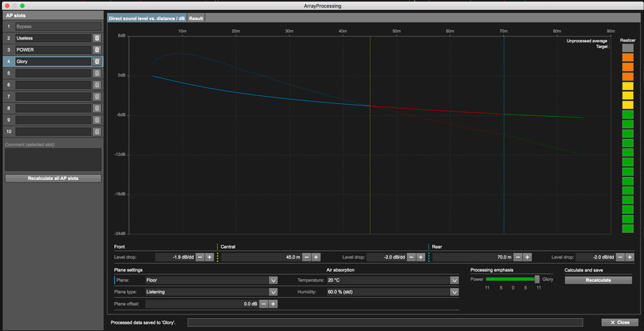This screenshot has height=331, width=644.
Task: Click empty AP slot 10 name field
Action: [53, 132]
